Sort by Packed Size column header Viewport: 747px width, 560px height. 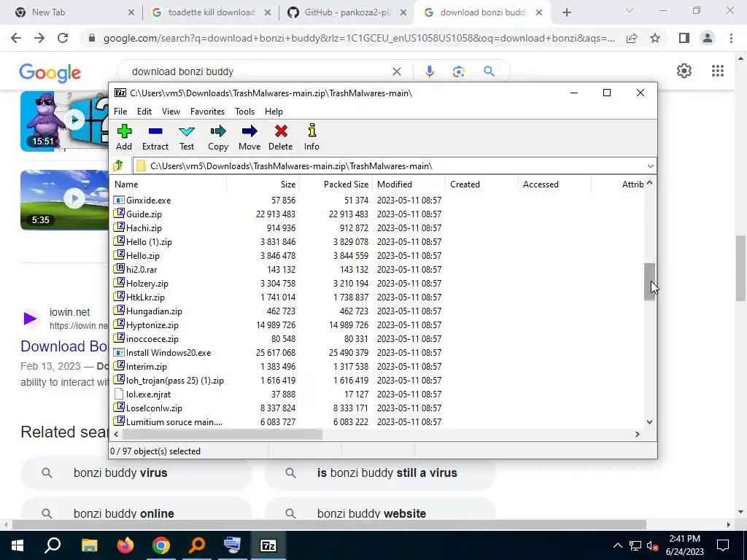coord(336,184)
